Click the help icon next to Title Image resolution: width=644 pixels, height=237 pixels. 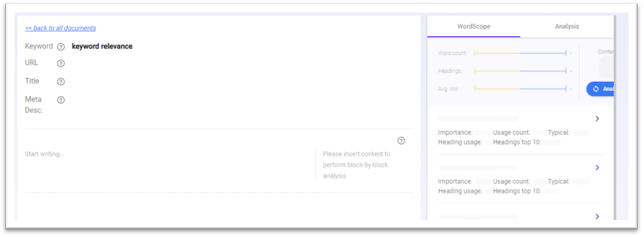61,82
